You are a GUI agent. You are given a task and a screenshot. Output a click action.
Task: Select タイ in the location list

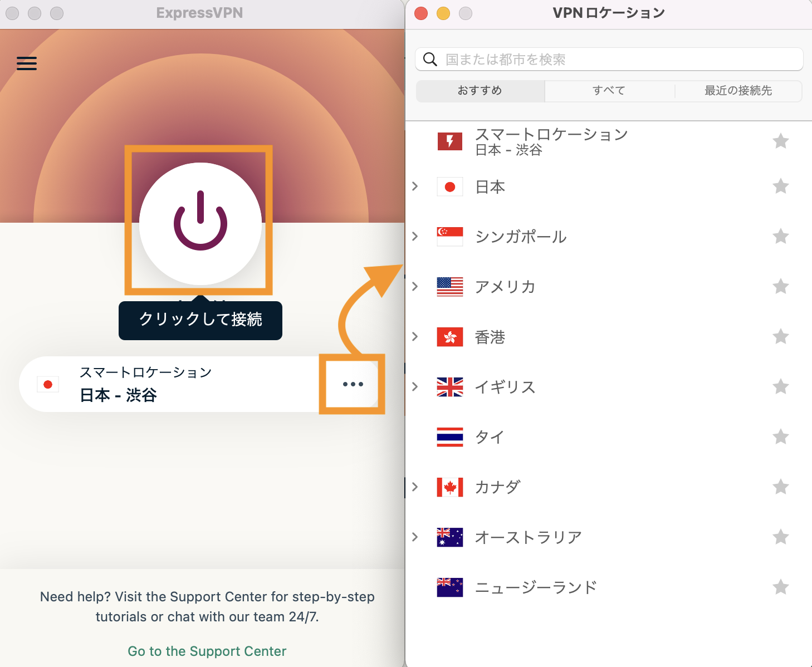(608, 437)
